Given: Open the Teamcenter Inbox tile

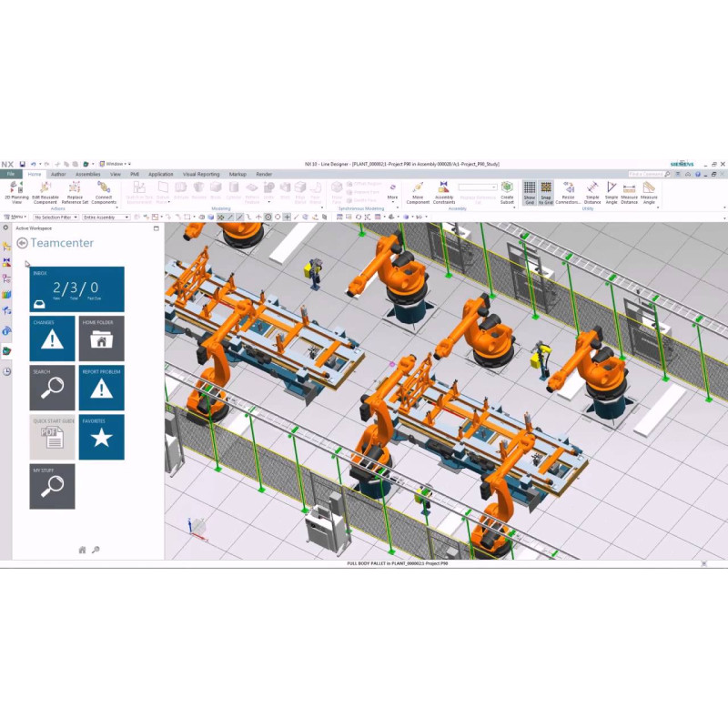Looking at the screenshot, I should pyautogui.click(x=76, y=289).
